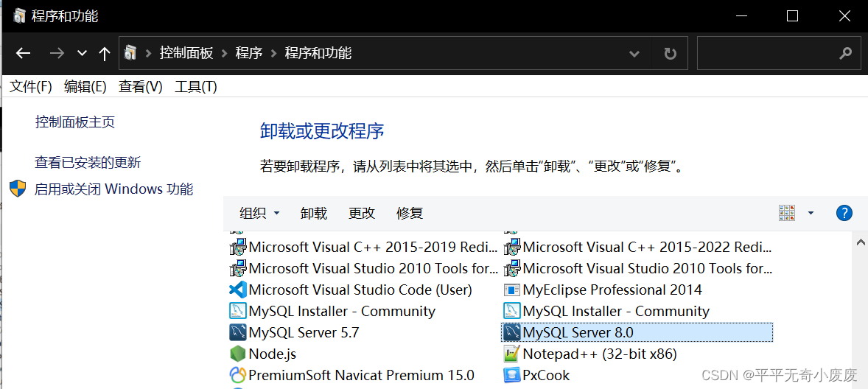868x389 pixels.
Task: Open the 组织 dropdown
Action: click(x=259, y=213)
